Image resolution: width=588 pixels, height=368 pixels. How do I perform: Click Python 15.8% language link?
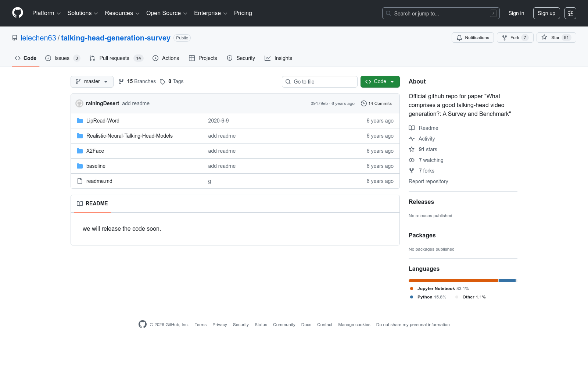click(x=428, y=297)
